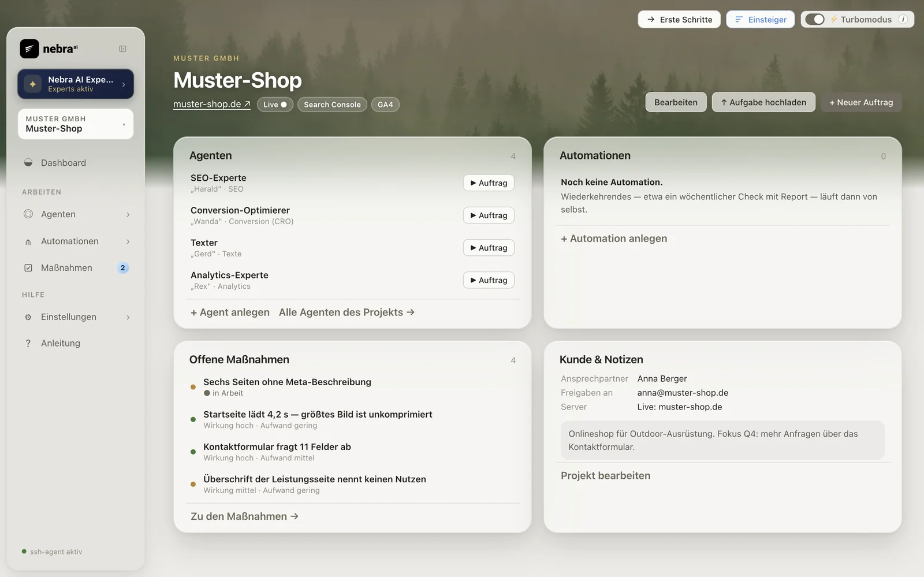The width and height of the screenshot is (924, 577).
Task: Click the Maßnahmen badge showing 2
Action: tap(122, 268)
